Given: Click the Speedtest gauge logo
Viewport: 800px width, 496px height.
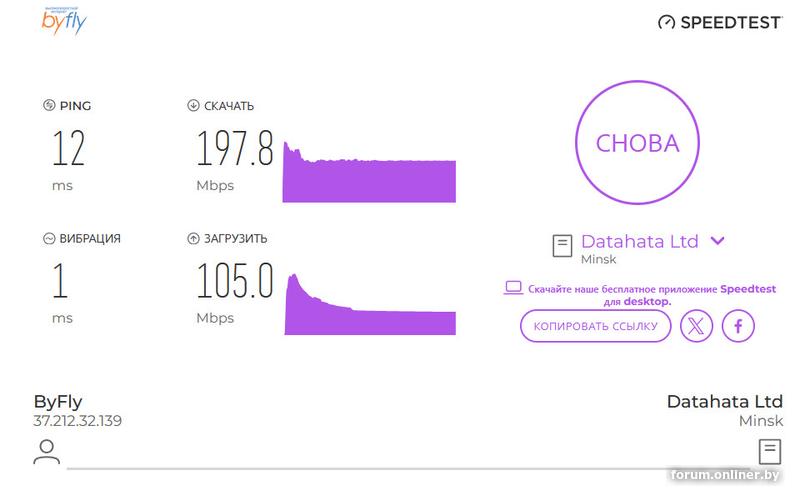Looking at the screenshot, I should 667,22.
